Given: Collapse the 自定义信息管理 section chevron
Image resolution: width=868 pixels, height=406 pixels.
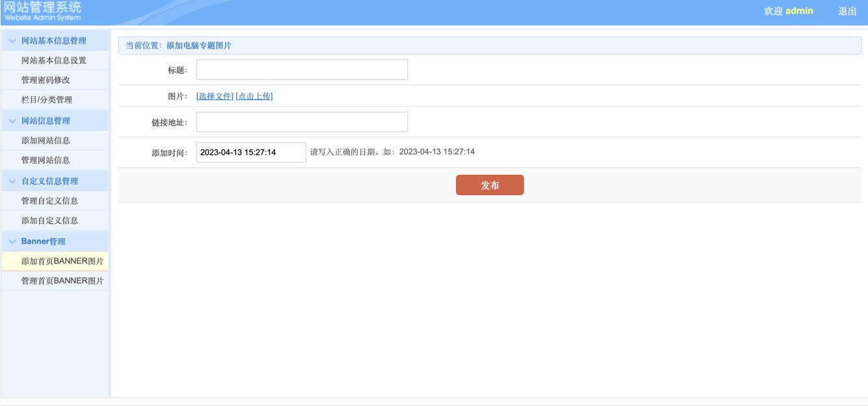Looking at the screenshot, I should (x=12, y=182).
